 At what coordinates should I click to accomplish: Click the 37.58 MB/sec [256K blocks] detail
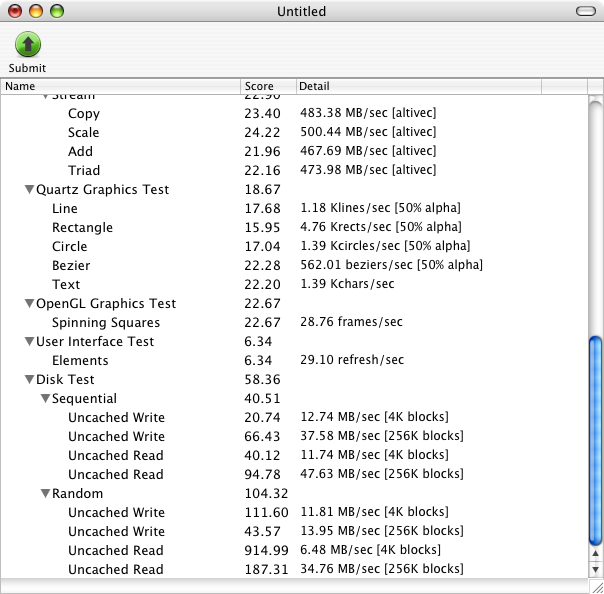(382, 436)
